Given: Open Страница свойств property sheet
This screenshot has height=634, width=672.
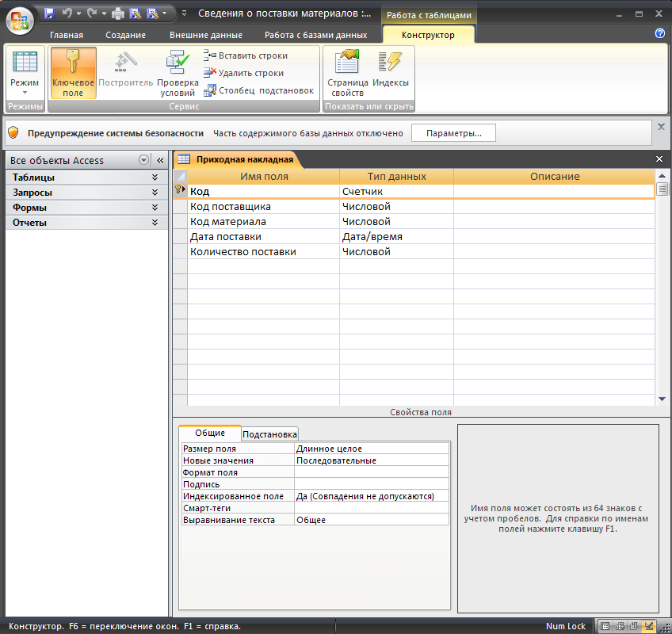Looking at the screenshot, I should point(347,73).
